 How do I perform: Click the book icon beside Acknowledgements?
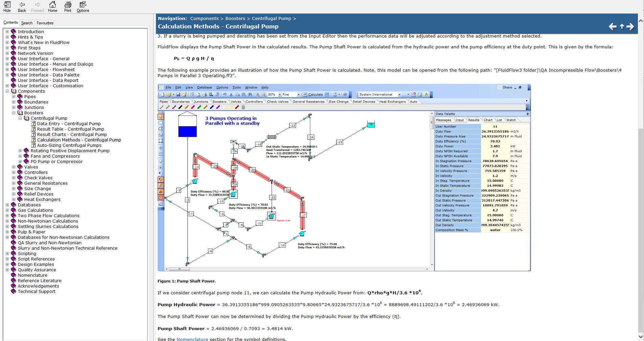(14, 286)
